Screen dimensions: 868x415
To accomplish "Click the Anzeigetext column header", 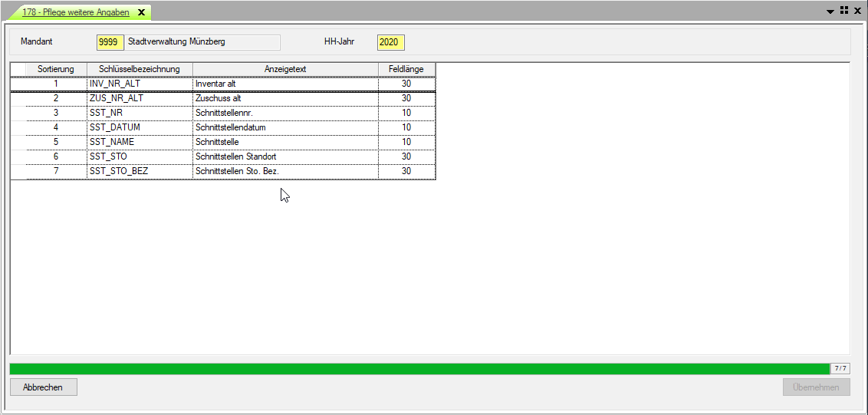I will coord(285,69).
